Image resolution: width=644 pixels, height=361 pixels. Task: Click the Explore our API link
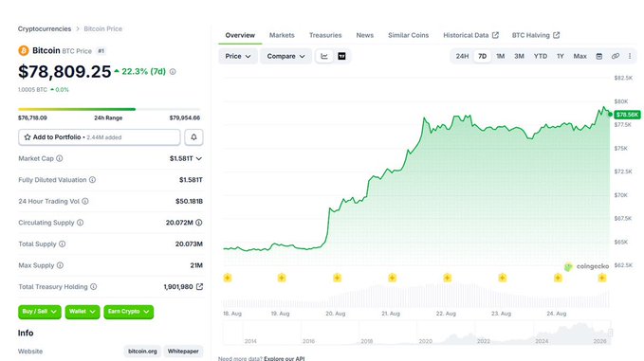285,358
